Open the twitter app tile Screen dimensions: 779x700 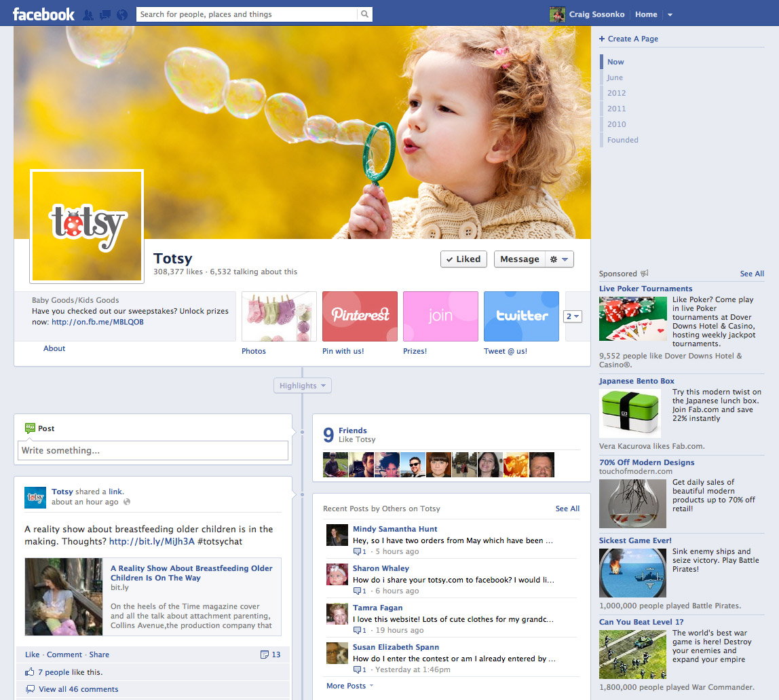[521, 316]
